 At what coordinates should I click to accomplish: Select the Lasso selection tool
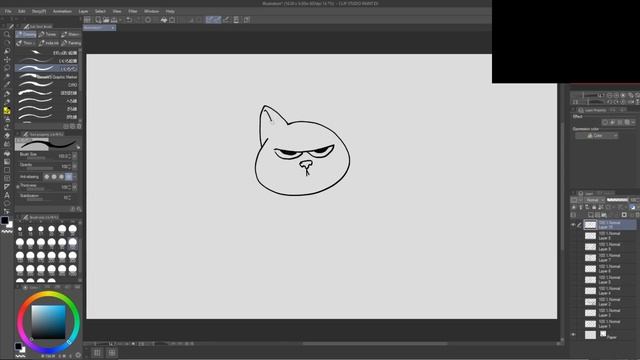tap(7, 68)
